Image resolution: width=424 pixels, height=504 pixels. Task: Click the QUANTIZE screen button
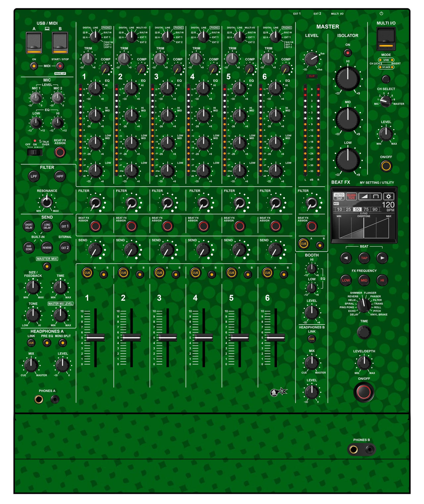351,196
